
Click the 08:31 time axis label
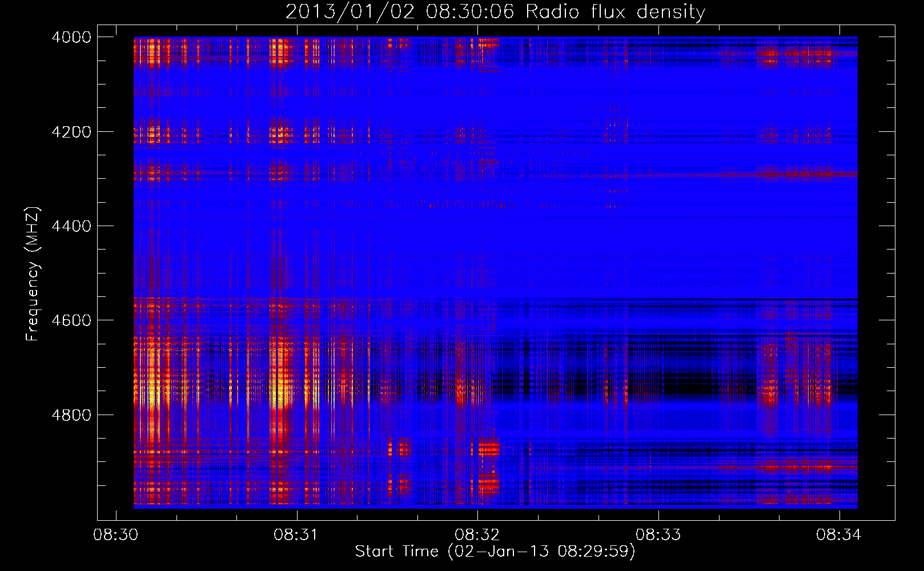(296, 535)
